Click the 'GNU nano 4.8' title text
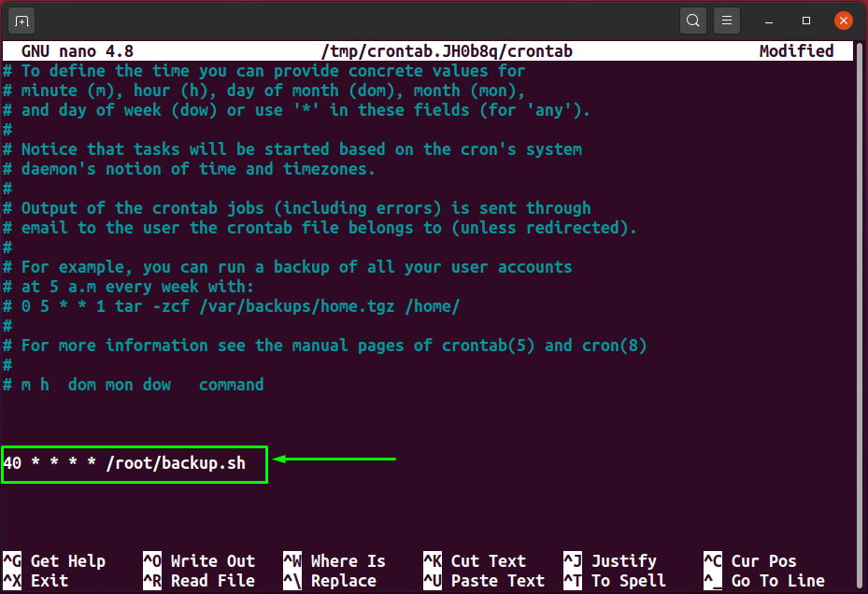868x594 pixels. click(78, 51)
